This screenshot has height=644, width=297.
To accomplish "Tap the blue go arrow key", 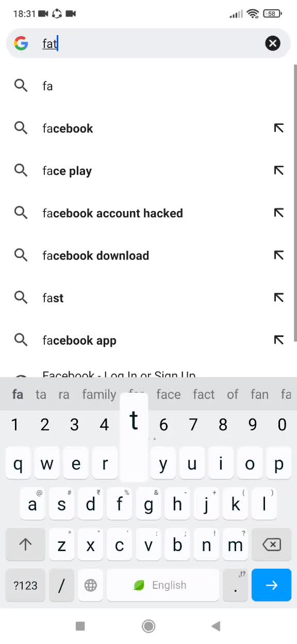I will [x=271, y=585].
